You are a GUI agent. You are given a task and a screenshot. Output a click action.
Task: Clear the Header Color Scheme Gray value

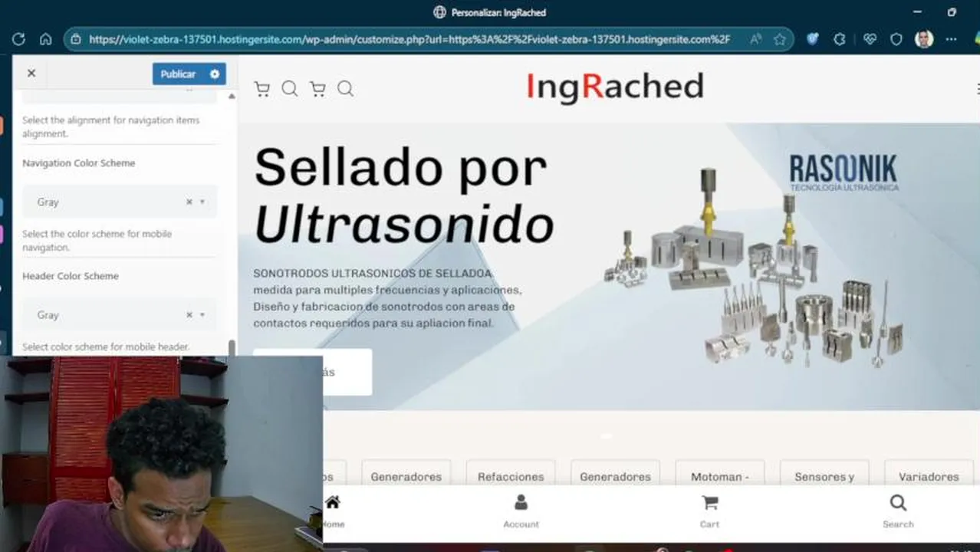pyautogui.click(x=189, y=314)
